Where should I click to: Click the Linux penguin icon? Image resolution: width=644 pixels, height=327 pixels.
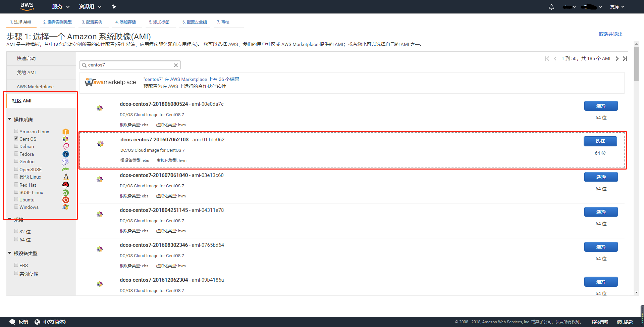point(66,177)
